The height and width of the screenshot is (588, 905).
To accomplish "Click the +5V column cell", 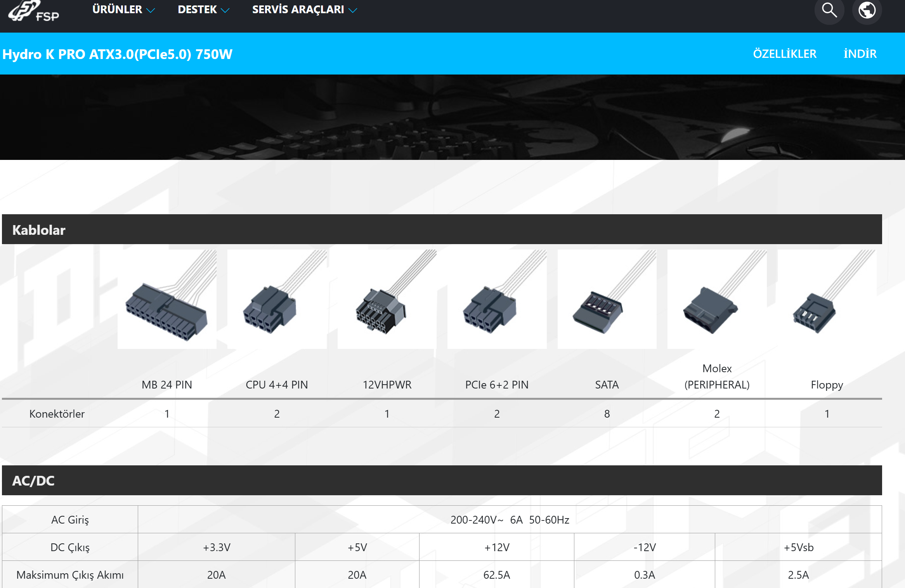I will pos(357,547).
